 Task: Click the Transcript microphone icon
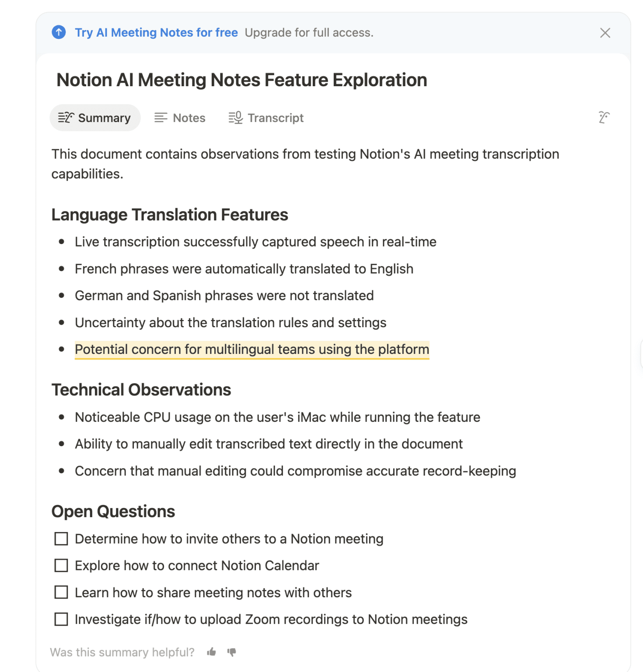[x=236, y=118]
